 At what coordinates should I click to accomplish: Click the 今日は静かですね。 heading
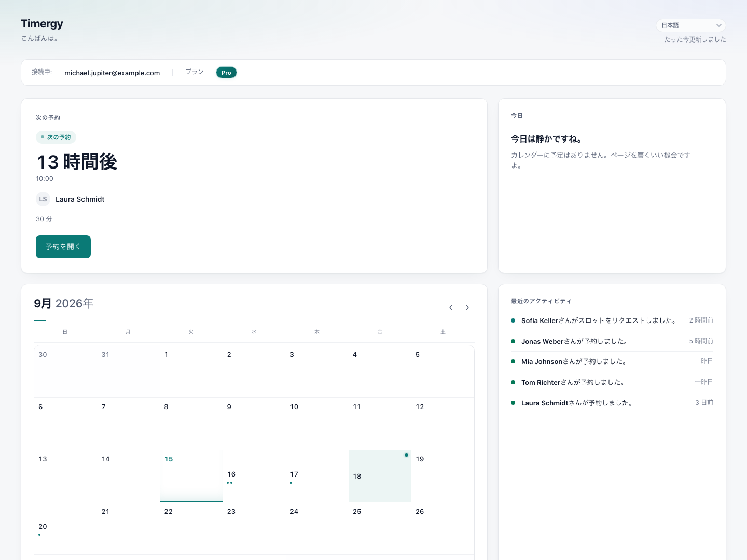(546, 139)
